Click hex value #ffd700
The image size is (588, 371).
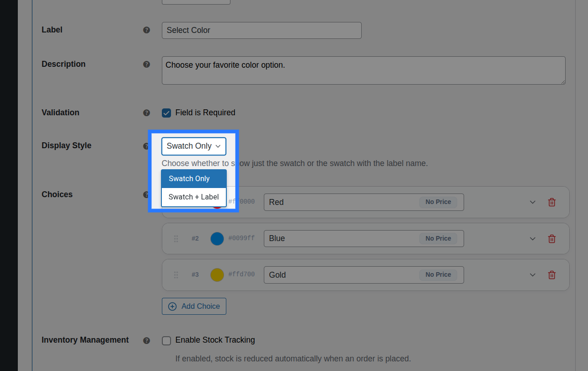[x=241, y=274]
